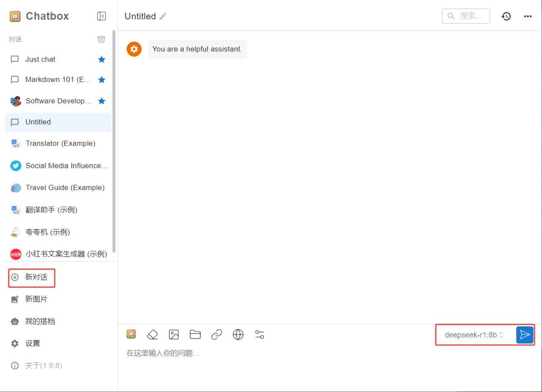Open the Translator (Example) conversation

[58, 144]
